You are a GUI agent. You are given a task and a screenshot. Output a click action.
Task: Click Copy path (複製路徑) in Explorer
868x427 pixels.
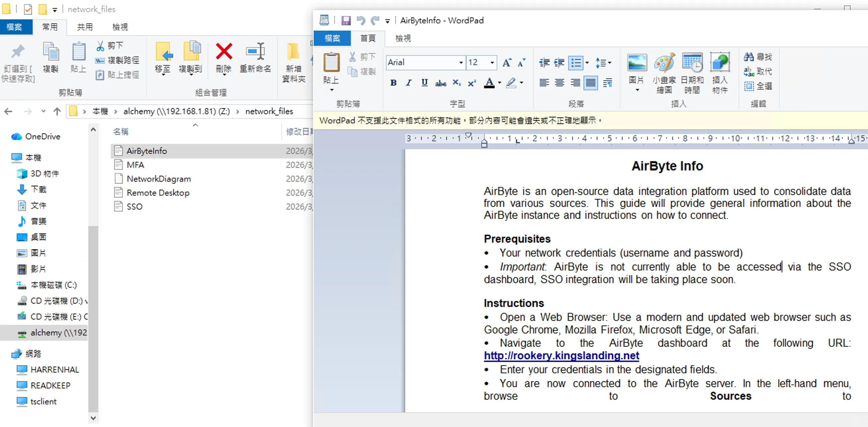click(x=117, y=60)
